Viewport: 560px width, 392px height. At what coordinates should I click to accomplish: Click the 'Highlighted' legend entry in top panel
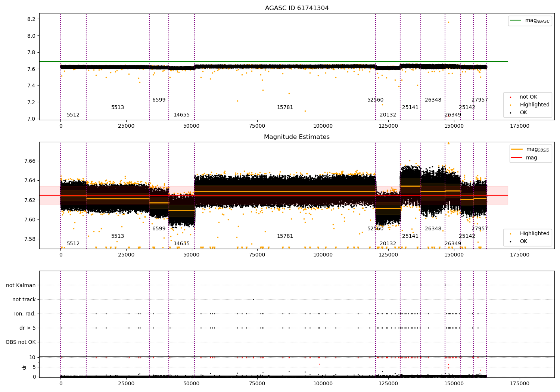point(530,105)
